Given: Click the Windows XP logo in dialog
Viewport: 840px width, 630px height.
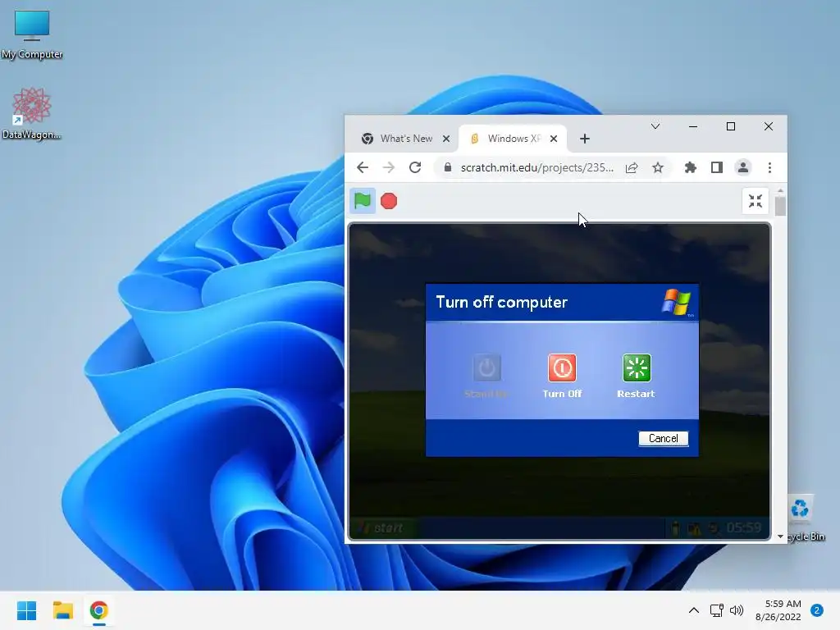Looking at the screenshot, I should point(677,302).
